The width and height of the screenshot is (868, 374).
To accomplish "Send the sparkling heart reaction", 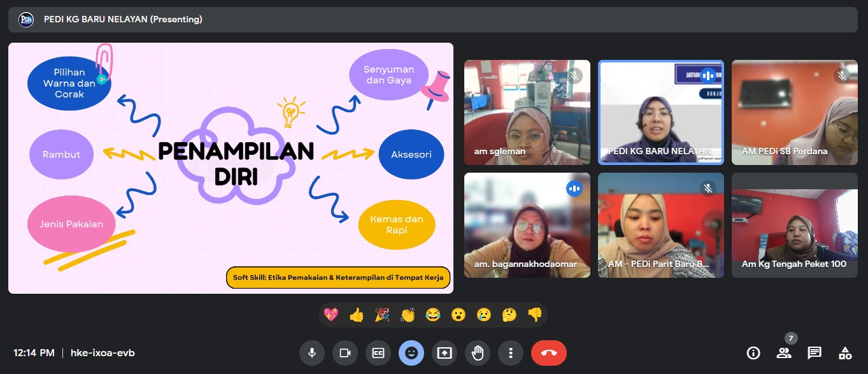I will click(331, 315).
